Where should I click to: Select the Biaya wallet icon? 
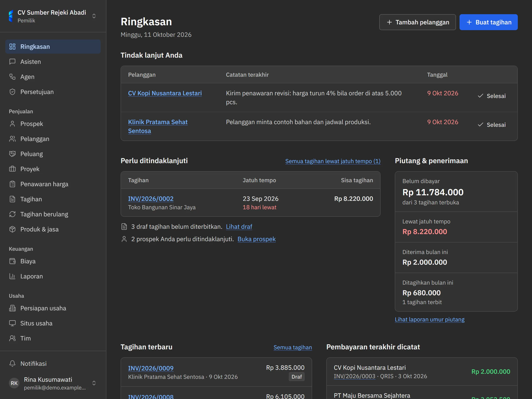pos(12,261)
